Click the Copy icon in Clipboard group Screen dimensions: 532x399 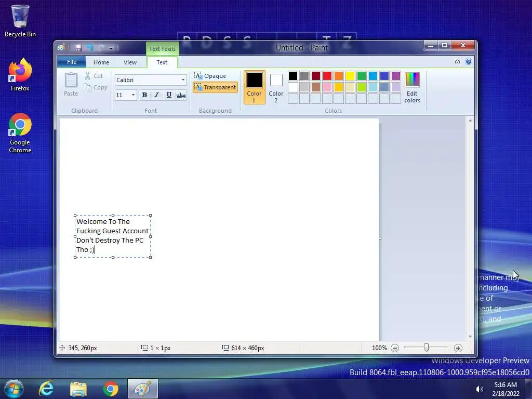click(87, 87)
